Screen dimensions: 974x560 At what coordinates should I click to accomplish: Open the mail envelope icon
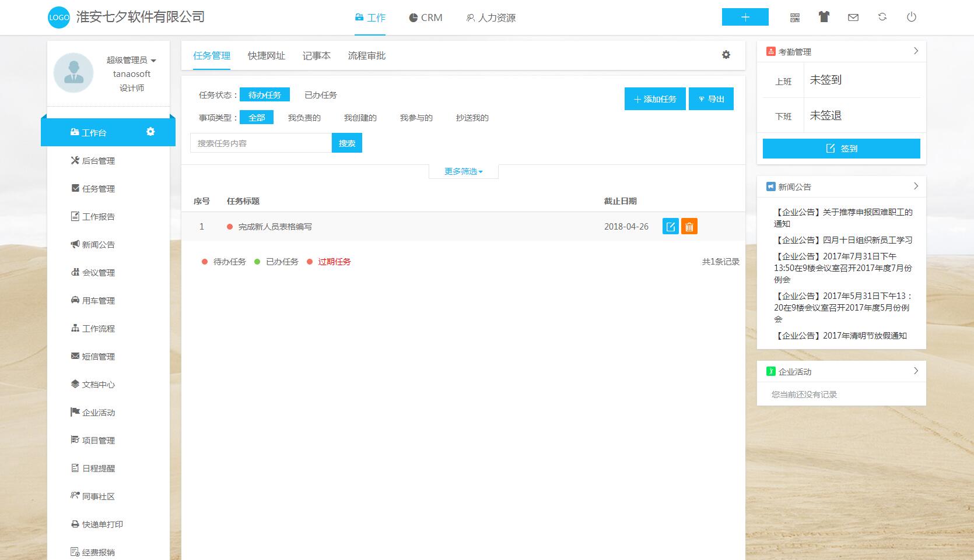[x=853, y=17]
